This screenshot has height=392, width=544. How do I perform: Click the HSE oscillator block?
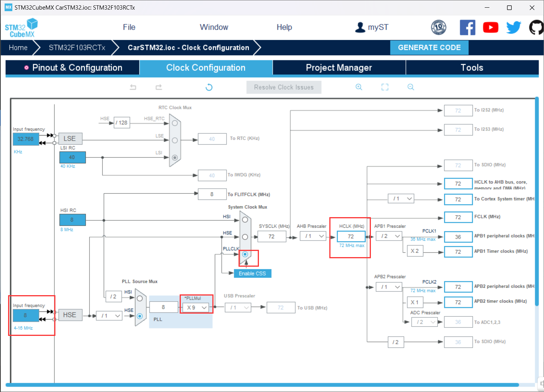point(70,315)
